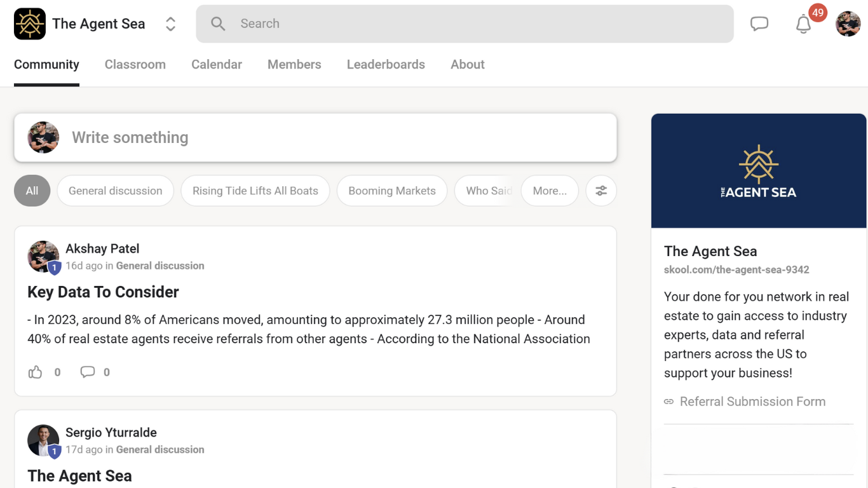Select the All category filter
Image resolution: width=868 pixels, height=488 pixels.
32,191
